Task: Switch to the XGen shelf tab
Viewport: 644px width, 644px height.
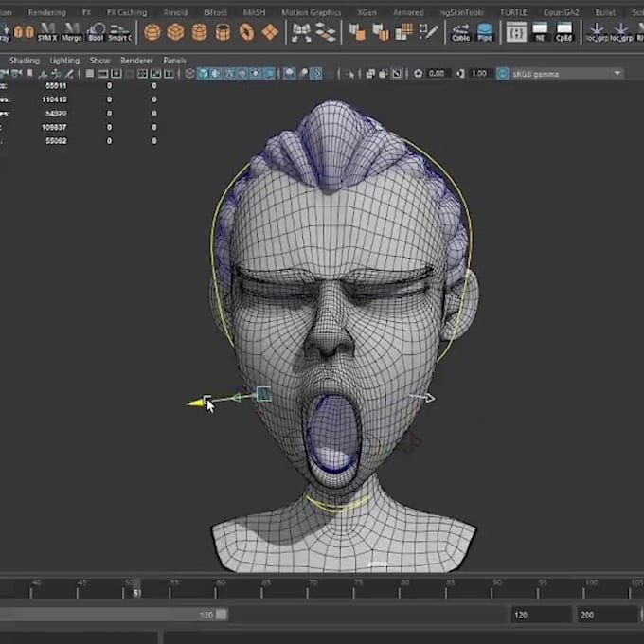Action: coord(367,12)
